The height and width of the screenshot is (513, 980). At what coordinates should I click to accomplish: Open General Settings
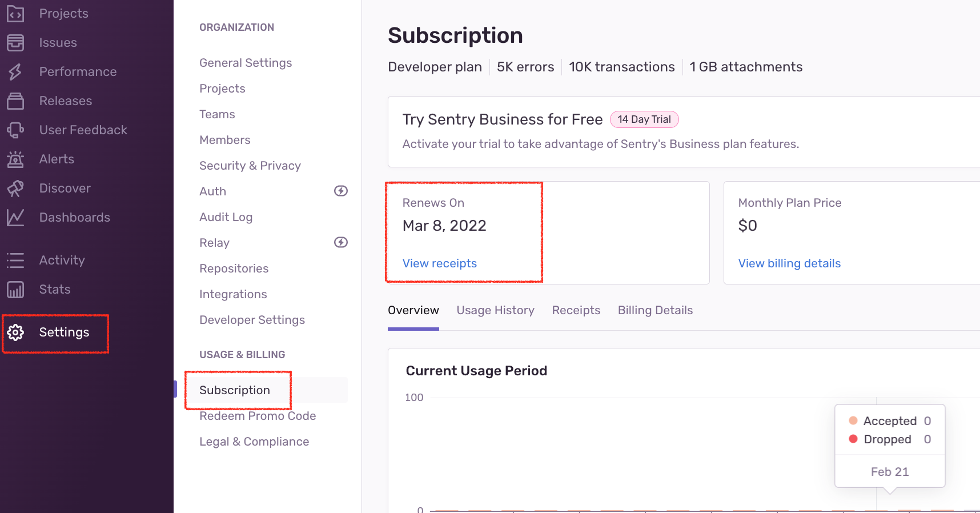click(246, 63)
